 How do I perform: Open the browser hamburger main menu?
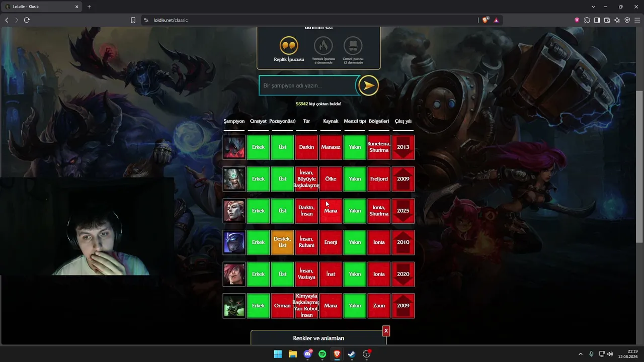pyautogui.click(x=637, y=20)
